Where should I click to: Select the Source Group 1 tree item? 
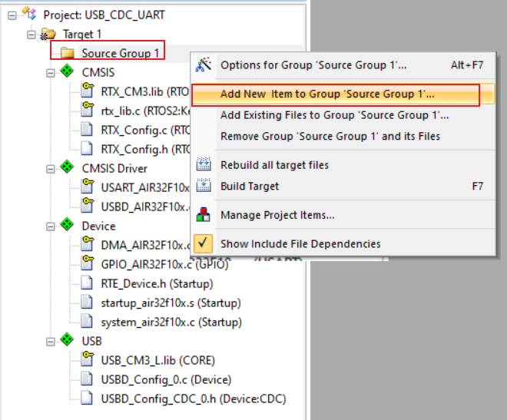[121, 53]
